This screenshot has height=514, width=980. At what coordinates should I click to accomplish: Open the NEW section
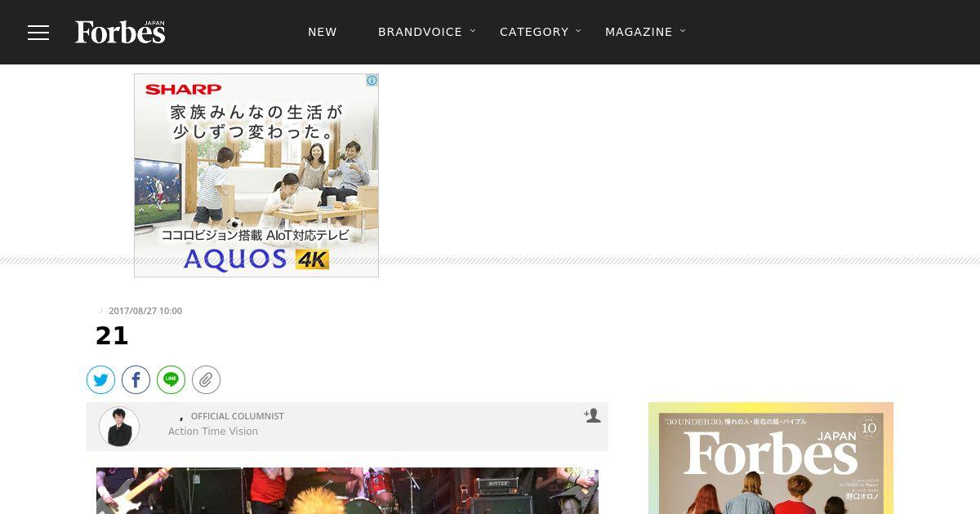(323, 32)
